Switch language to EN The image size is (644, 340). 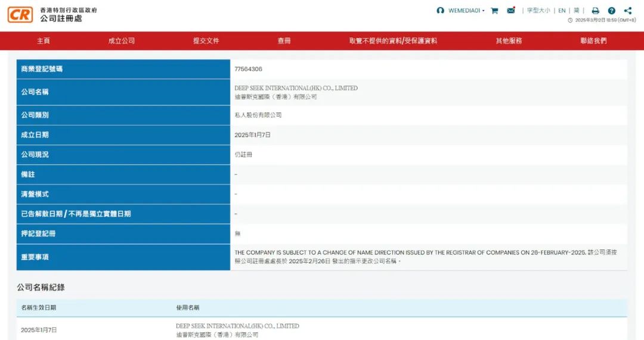tap(562, 11)
